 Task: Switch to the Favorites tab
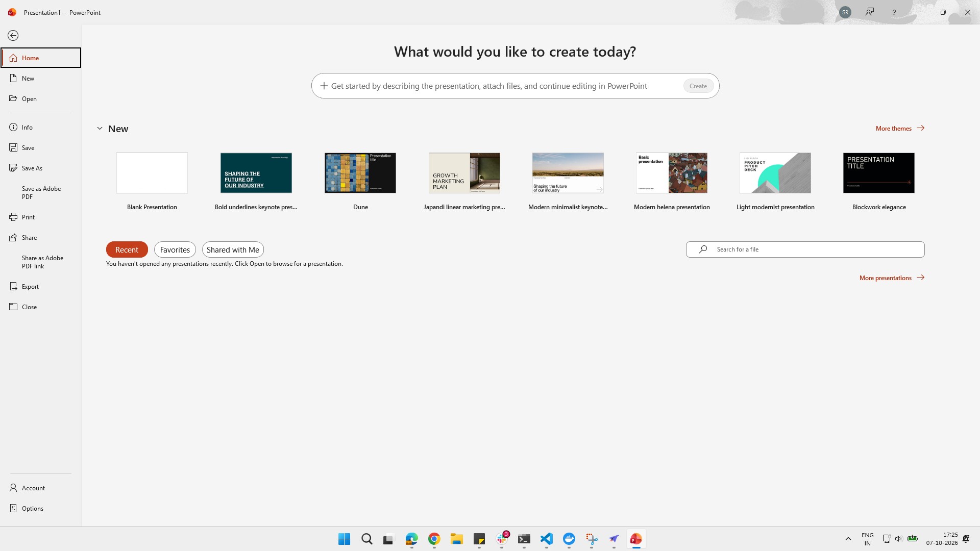click(175, 249)
